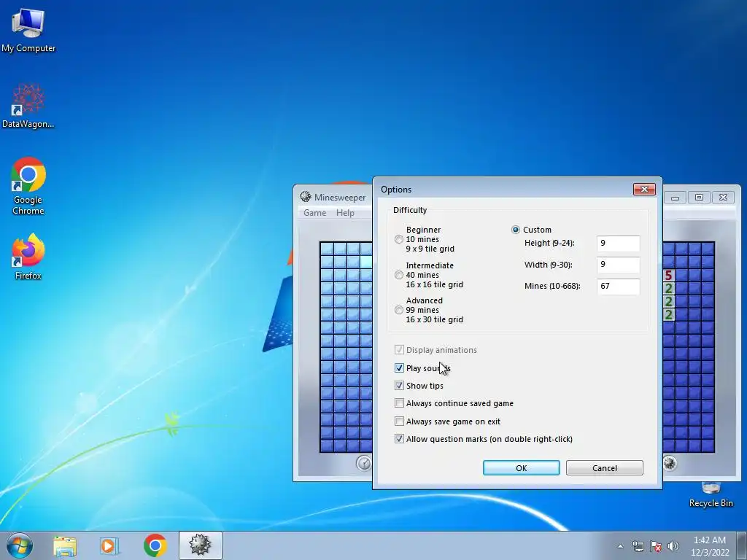The width and height of the screenshot is (747, 560).
Task: Close the Minesweeper window
Action: [x=723, y=197]
